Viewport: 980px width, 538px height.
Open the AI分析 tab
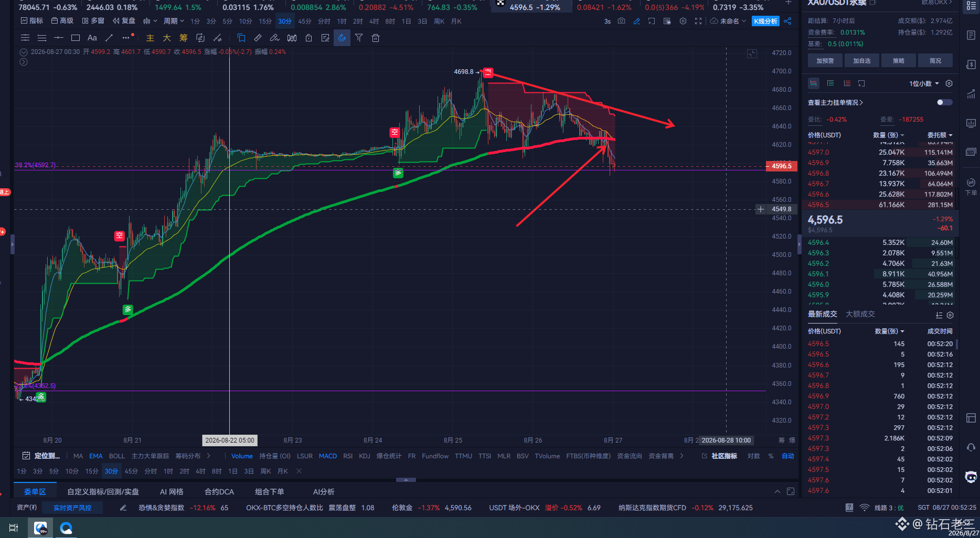(324, 492)
